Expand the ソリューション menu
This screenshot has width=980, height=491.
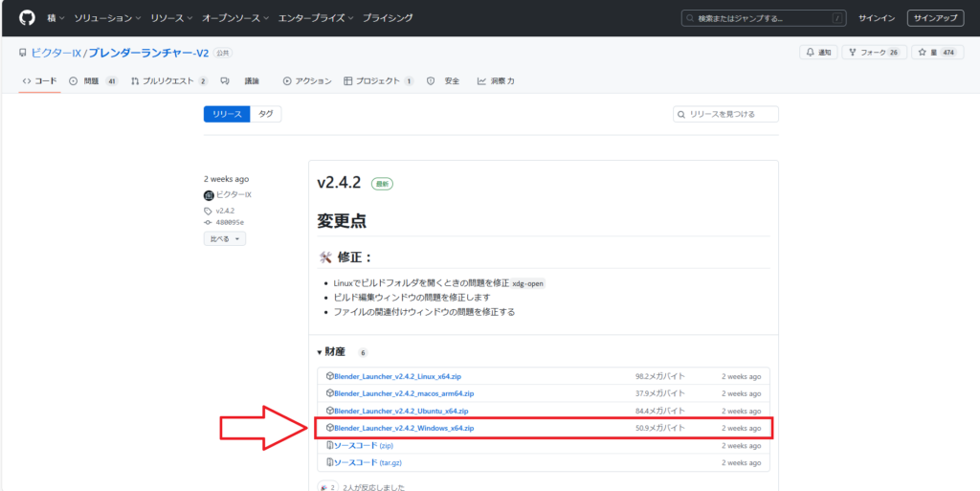(107, 18)
